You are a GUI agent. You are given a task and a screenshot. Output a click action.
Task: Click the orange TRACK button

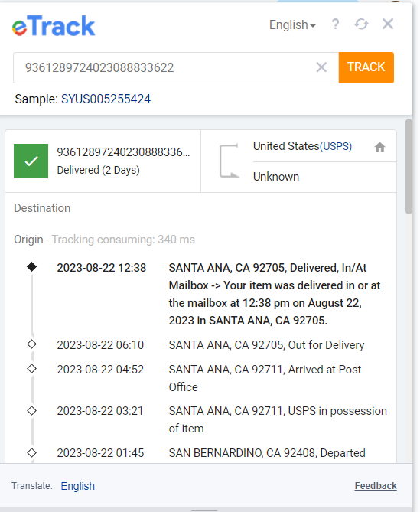click(366, 67)
